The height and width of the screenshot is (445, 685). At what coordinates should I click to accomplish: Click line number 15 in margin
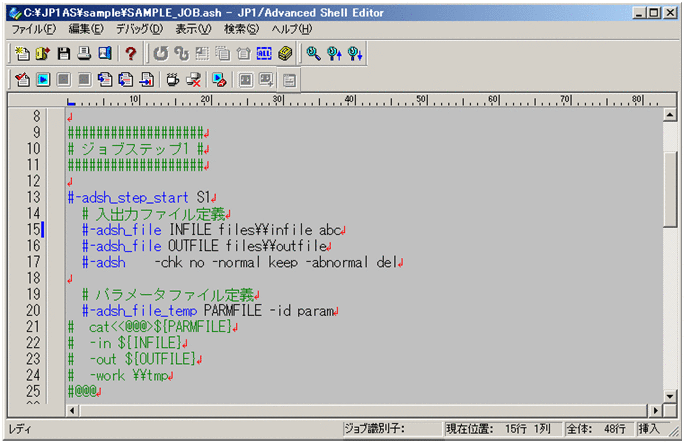[34, 230]
